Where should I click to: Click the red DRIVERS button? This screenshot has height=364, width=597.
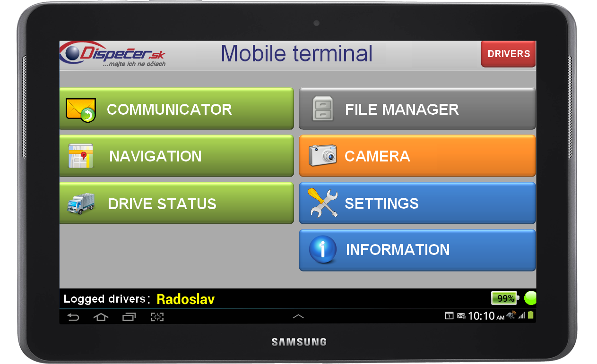pos(509,54)
